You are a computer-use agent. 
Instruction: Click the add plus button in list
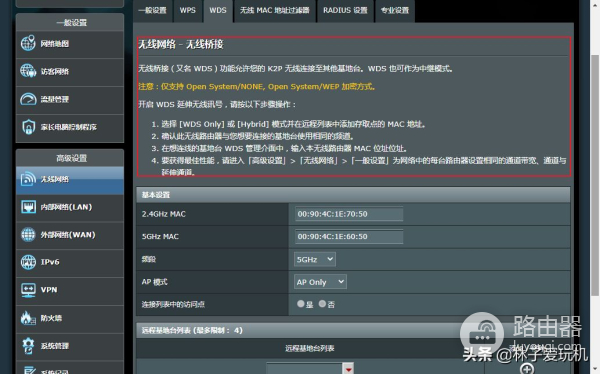pos(527,369)
